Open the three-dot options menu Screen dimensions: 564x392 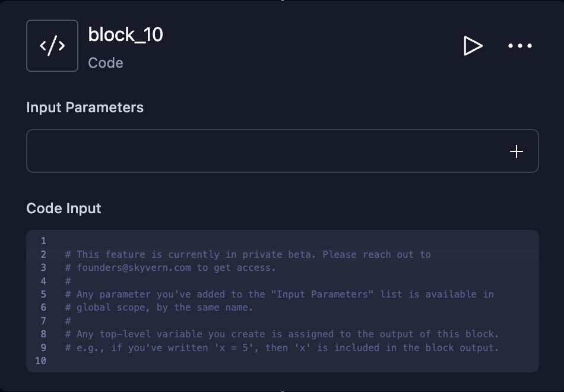click(520, 46)
